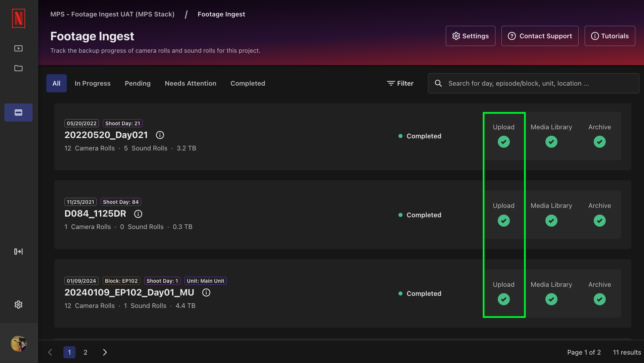Click Upload checkmark for D084_1125DR

(x=504, y=221)
